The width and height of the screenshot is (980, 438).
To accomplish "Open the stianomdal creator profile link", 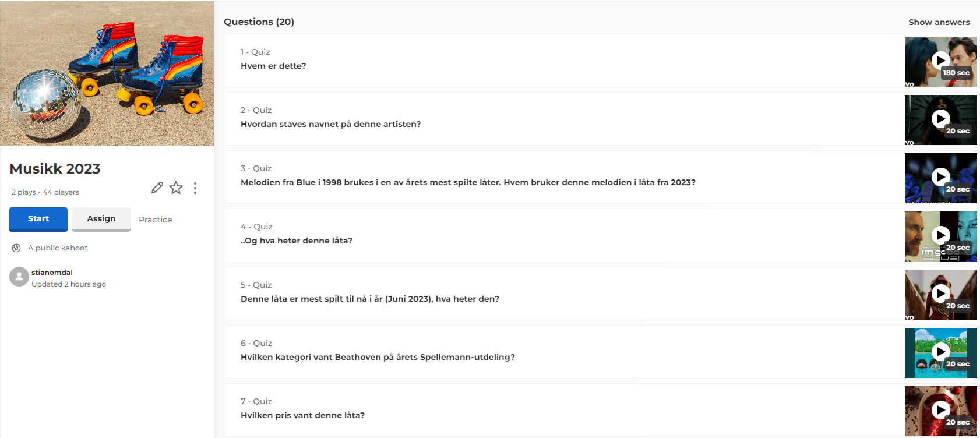I will [x=52, y=273].
